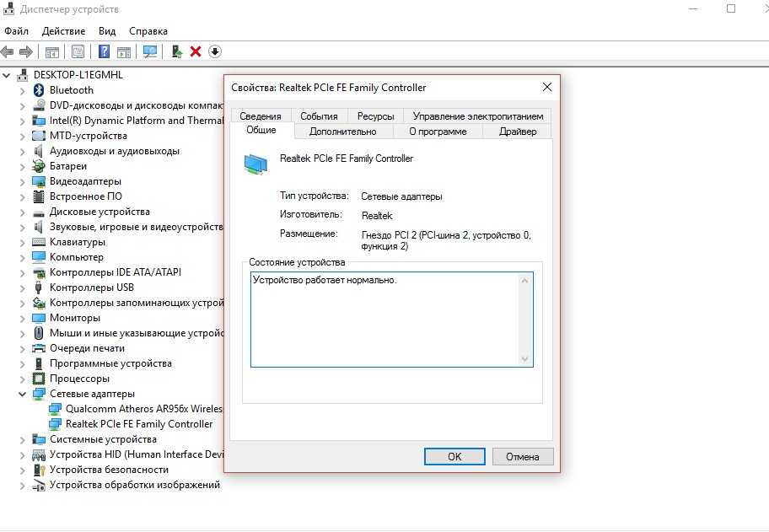Click the disable device down-arrow icon
The image size is (769, 532).
click(x=215, y=51)
